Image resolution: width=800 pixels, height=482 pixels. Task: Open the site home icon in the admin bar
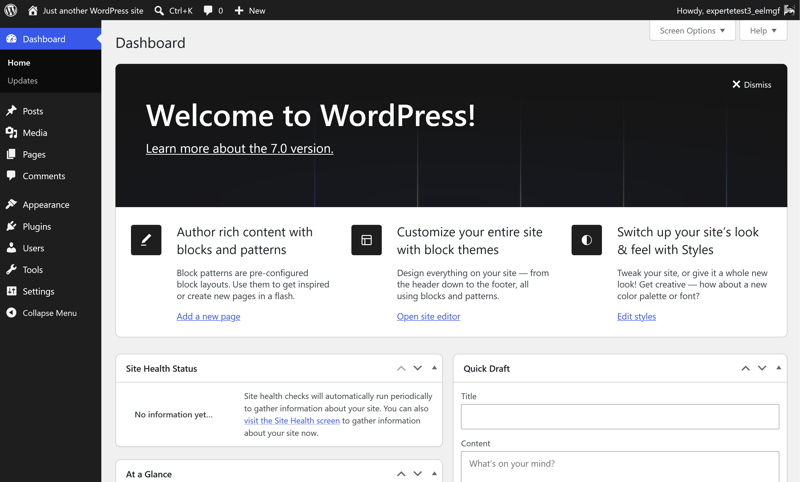click(x=33, y=10)
